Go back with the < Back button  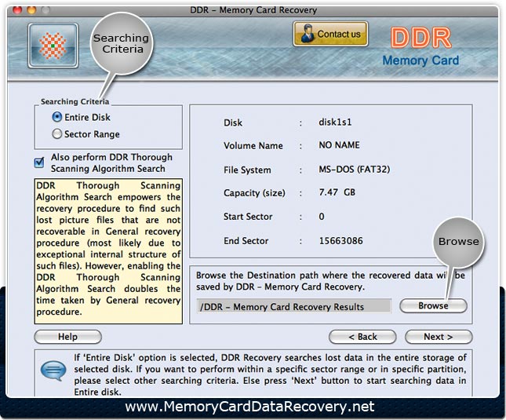point(362,337)
